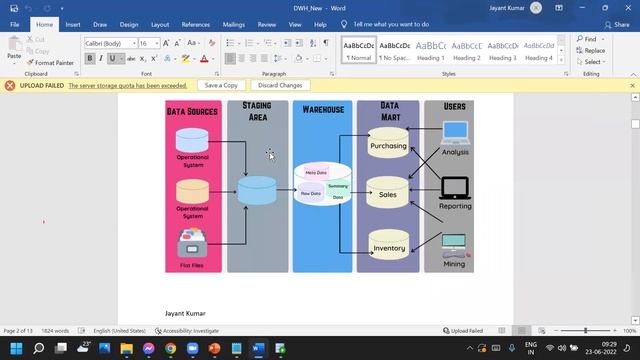Click the Undo arrow icon

tap(29, 8)
